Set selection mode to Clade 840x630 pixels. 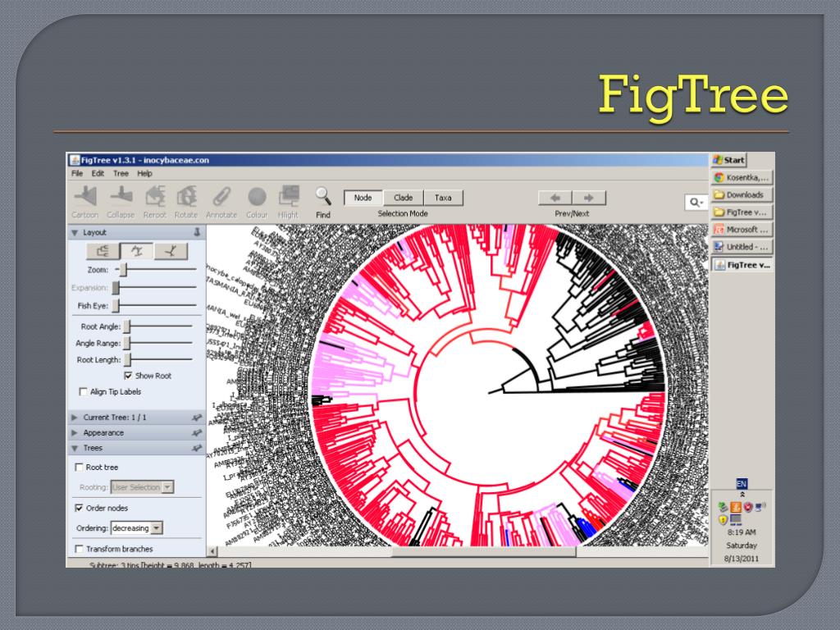pos(404,198)
